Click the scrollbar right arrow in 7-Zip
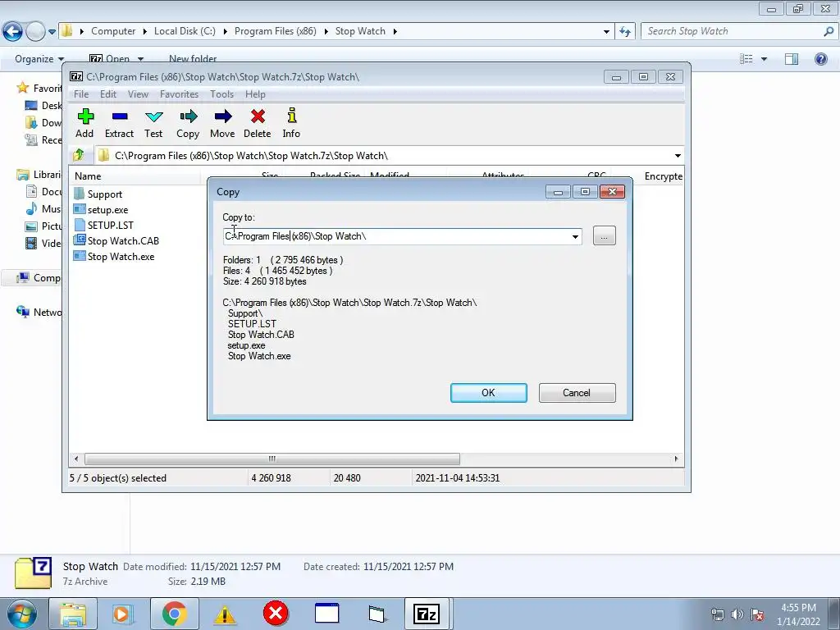 pyautogui.click(x=676, y=459)
